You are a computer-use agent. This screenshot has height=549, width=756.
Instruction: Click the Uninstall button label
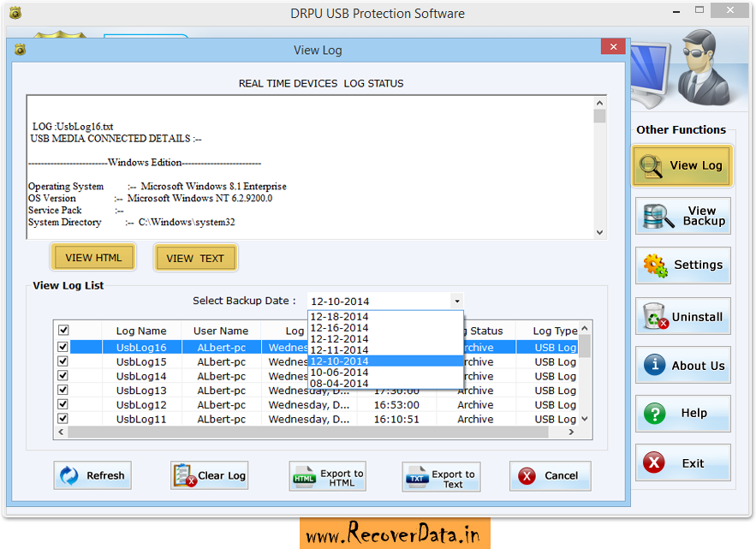[697, 317]
